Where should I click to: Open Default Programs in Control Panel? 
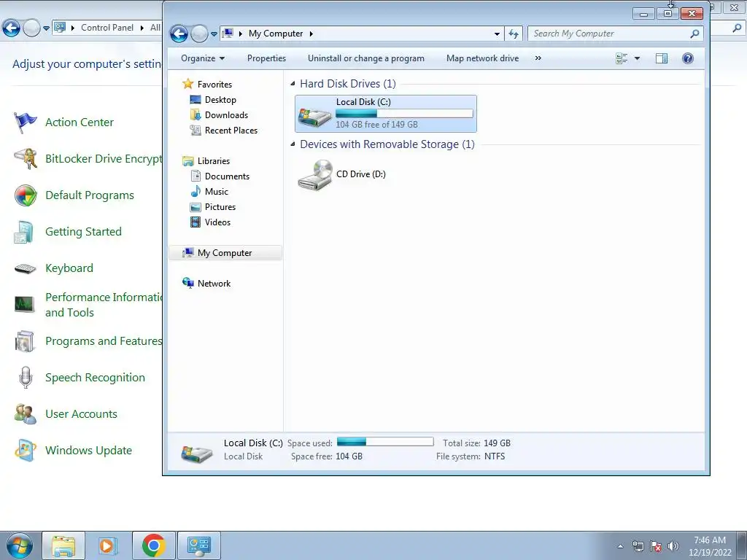(x=90, y=195)
